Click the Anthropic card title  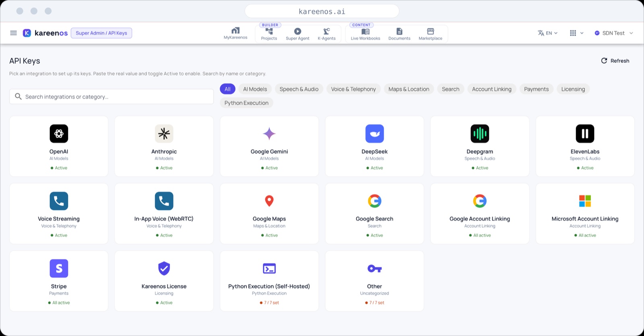click(x=164, y=151)
